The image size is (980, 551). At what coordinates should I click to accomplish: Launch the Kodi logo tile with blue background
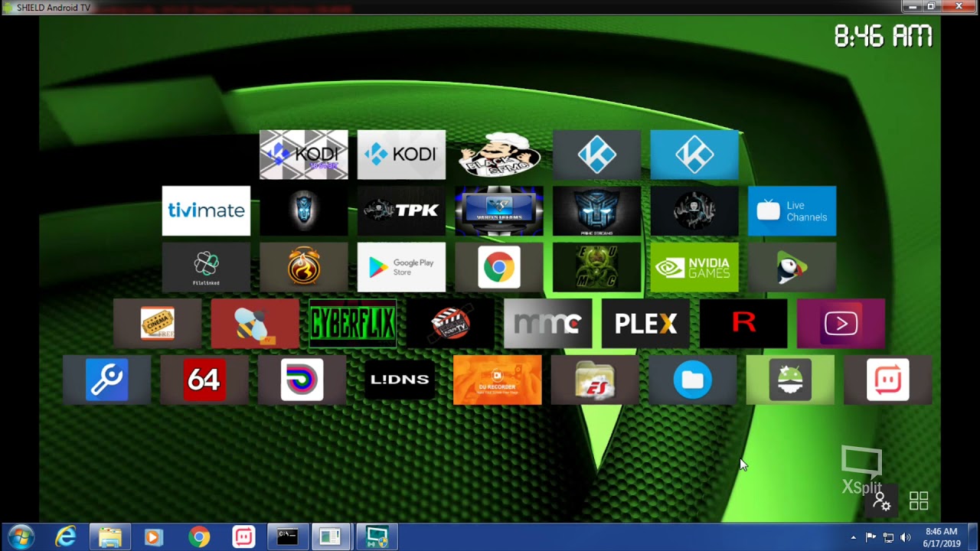coord(694,155)
